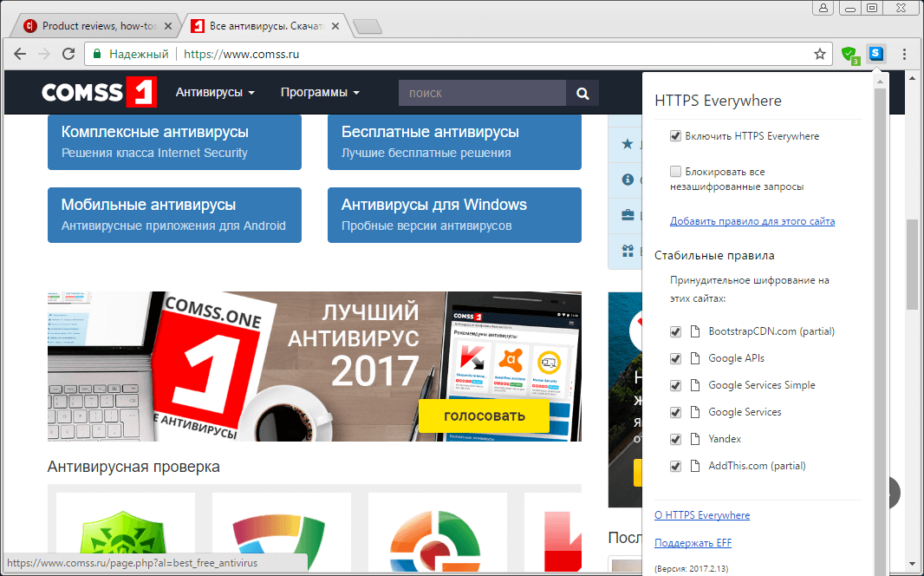
Task: Uncheck the Google APIs rule
Action: tap(676, 358)
